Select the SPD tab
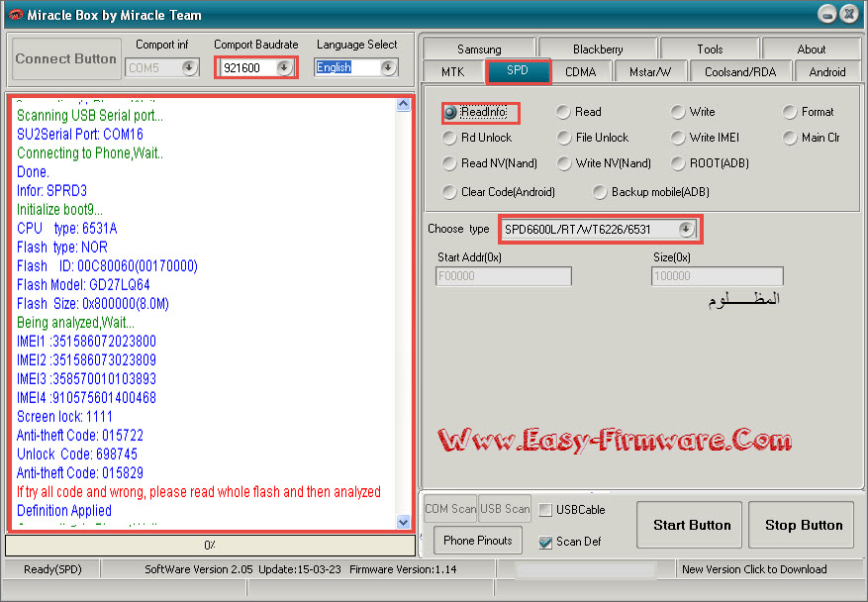Viewport: 868px width, 602px height. [x=518, y=71]
